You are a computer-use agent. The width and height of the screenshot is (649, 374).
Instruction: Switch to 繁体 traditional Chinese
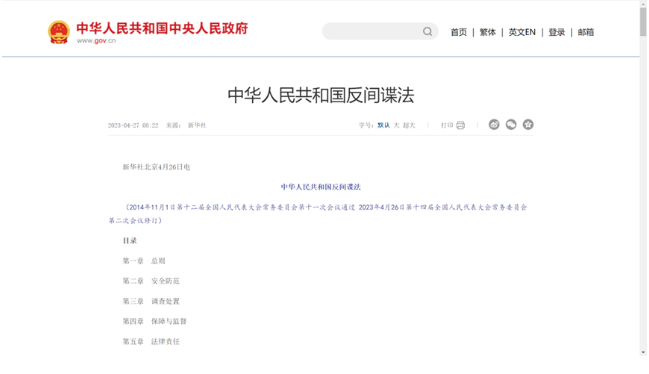[488, 32]
